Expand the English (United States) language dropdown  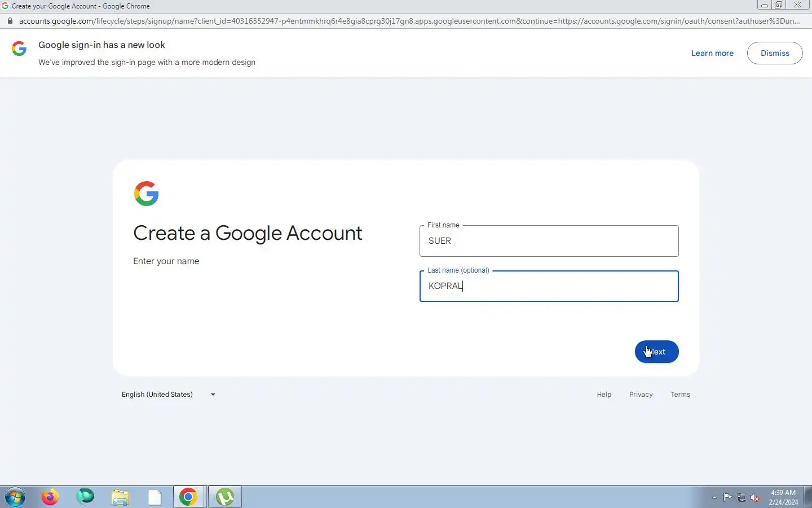tap(169, 395)
